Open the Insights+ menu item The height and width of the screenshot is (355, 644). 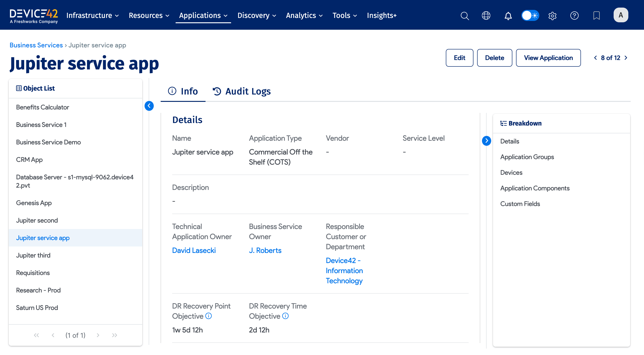pyautogui.click(x=382, y=15)
